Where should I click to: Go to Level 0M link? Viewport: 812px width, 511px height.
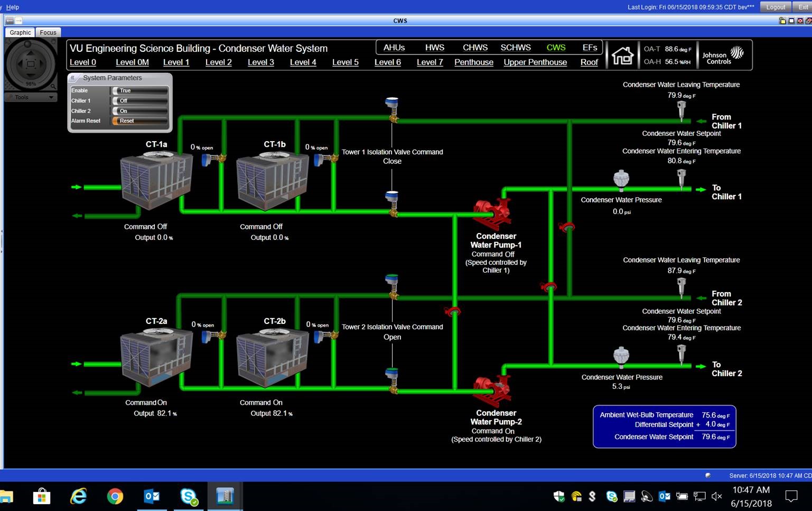click(x=132, y=62)
